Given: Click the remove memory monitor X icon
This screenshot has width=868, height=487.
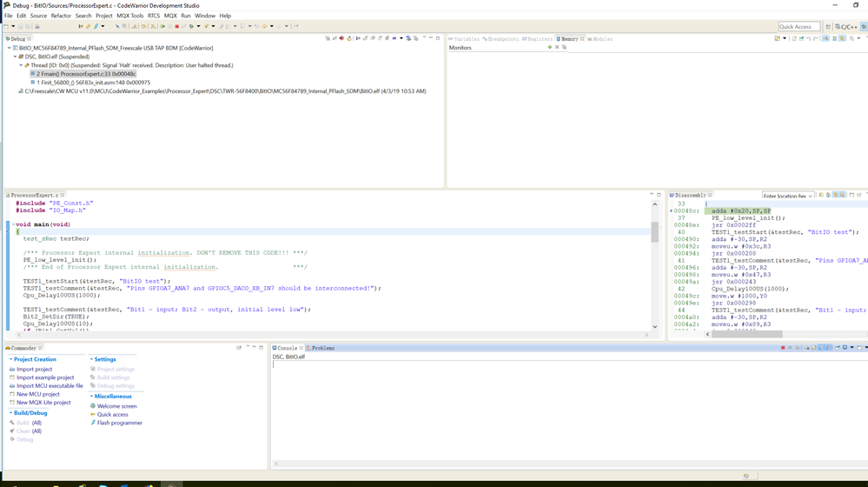Looking at the screenshot, I should tap(557, 47).
